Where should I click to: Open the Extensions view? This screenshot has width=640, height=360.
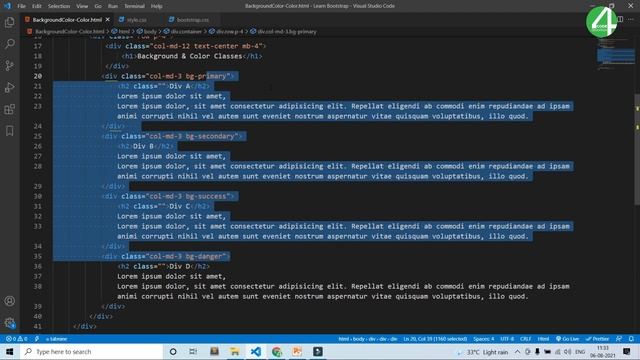pos(9,109)
